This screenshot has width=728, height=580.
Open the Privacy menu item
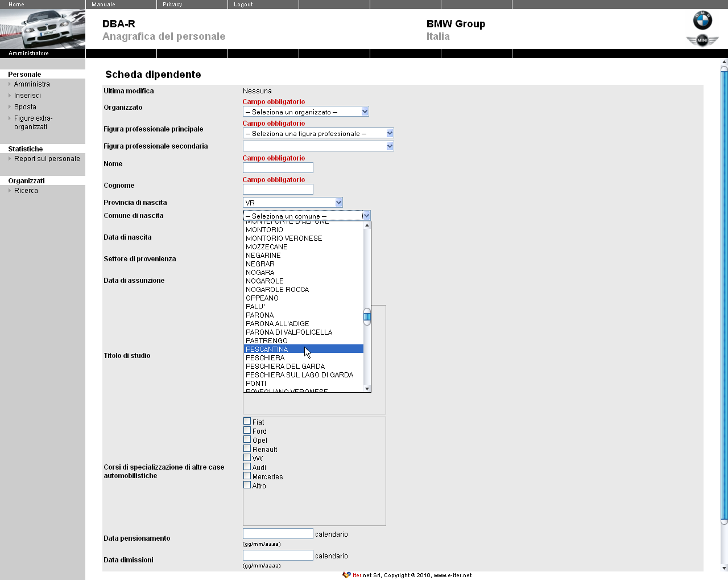click(x=172, y=5)
